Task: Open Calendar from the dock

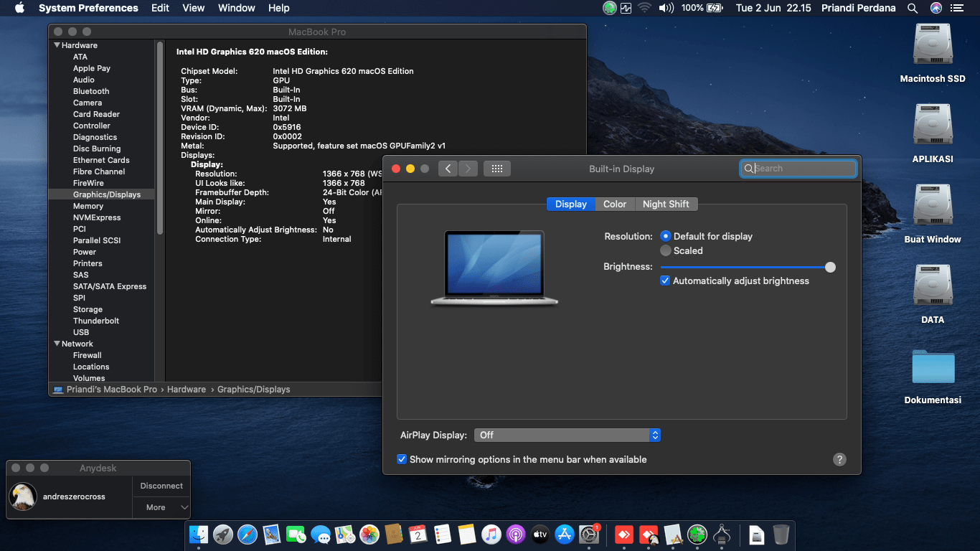Action: coord(418,534)
